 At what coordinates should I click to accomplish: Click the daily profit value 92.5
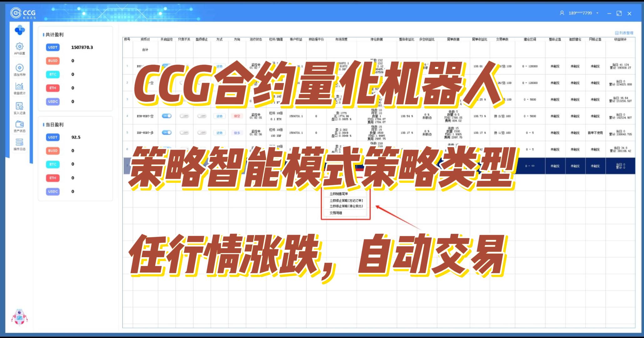76,137
